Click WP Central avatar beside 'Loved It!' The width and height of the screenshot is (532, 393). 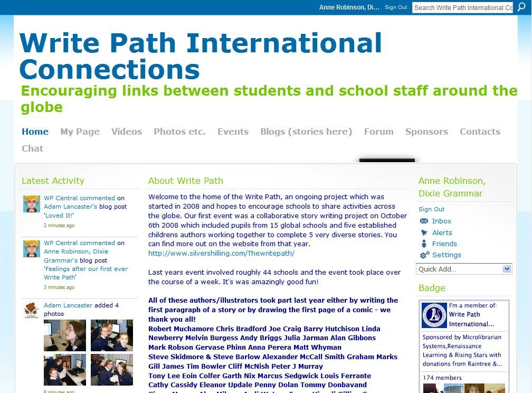pyautogui.click(x=32, y=204)
